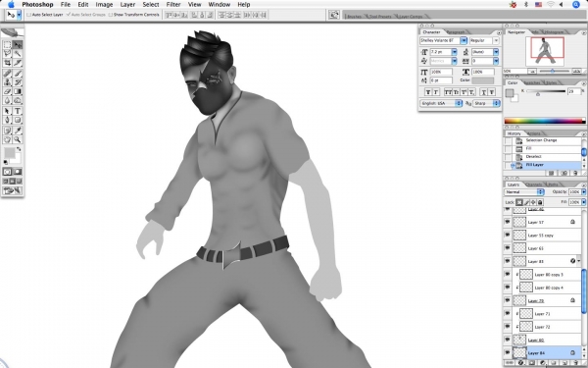Select the Type tool
This screenshot has width=588, height=368.
pyautogui.click(x=18, y=111)
